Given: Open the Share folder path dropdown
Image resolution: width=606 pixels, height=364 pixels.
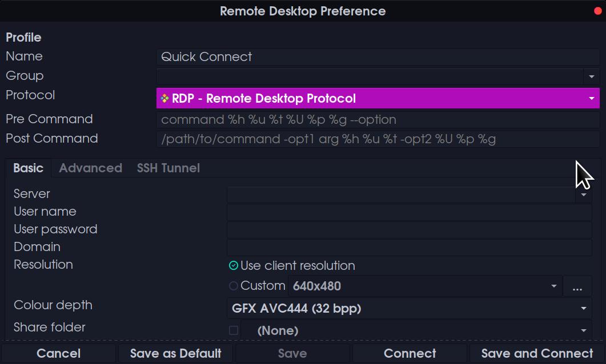Looking at the screenshot, I should (583, 330).
